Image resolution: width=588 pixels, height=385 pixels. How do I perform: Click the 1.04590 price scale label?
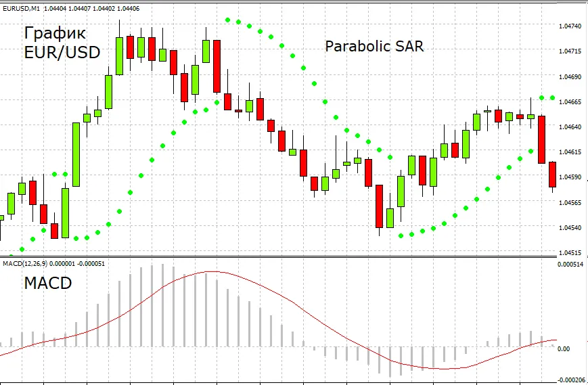[x=570, y=177]
